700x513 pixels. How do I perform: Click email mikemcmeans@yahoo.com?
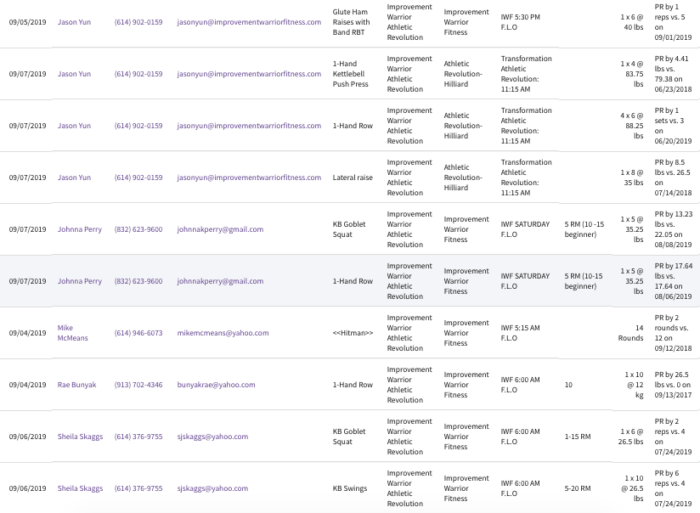click(x=223, y=333)
